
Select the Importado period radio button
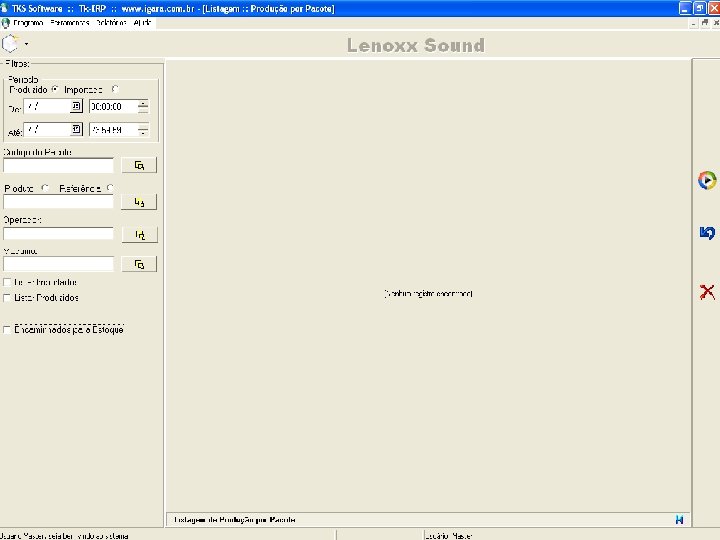click(x=115, y=89)
